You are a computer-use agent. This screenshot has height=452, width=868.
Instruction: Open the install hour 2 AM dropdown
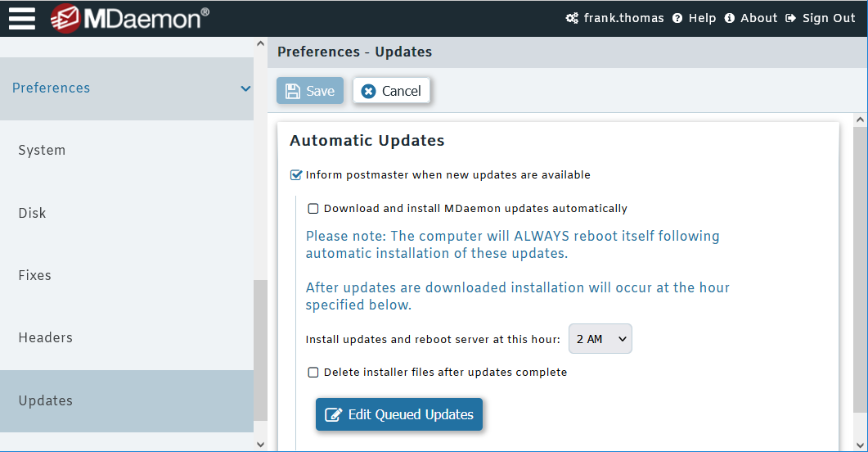point(600,339)
